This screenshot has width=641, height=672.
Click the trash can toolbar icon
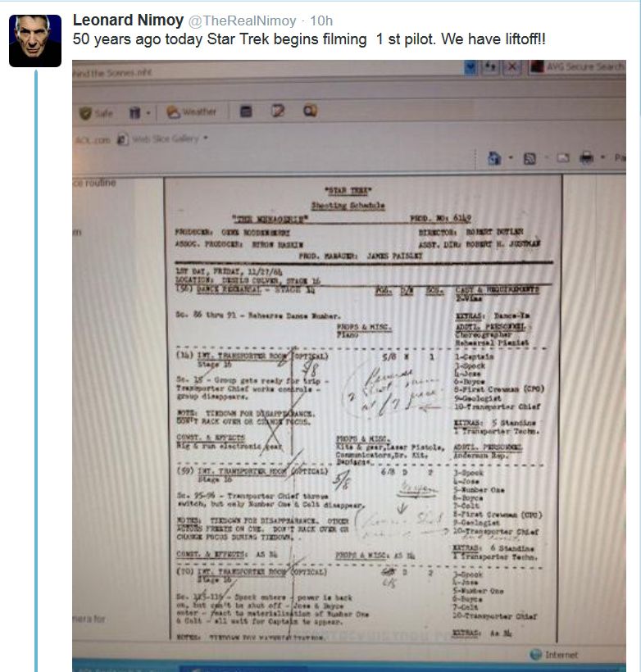pos(135,113)
